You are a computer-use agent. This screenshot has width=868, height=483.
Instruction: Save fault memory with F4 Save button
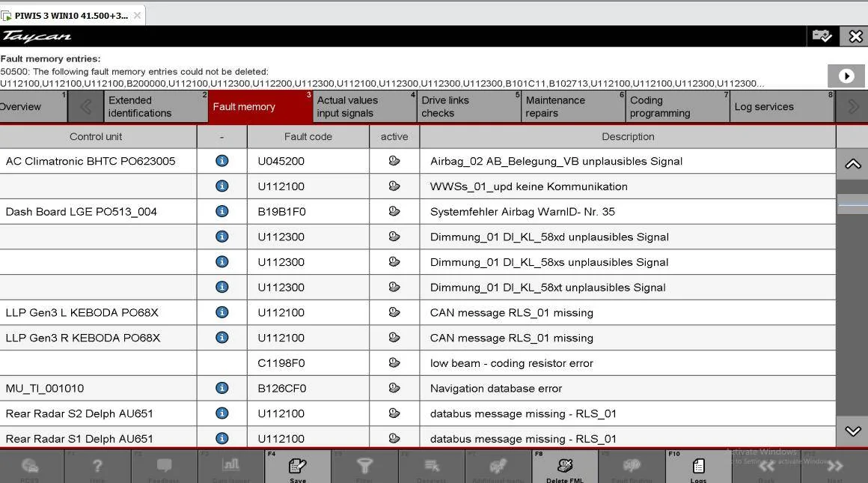(x=298, y=467)
